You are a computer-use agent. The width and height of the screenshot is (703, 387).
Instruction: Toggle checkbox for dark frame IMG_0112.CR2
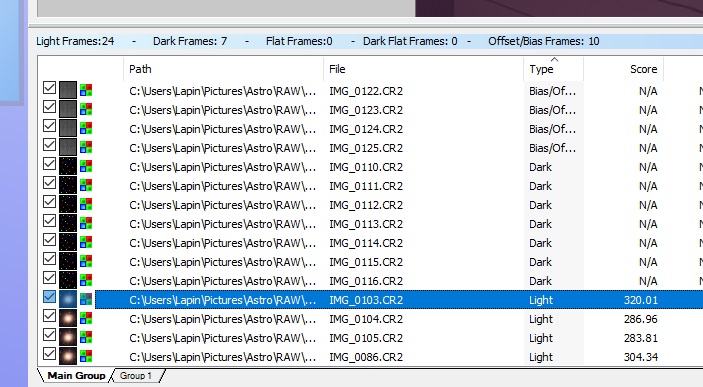pos(49,202)
